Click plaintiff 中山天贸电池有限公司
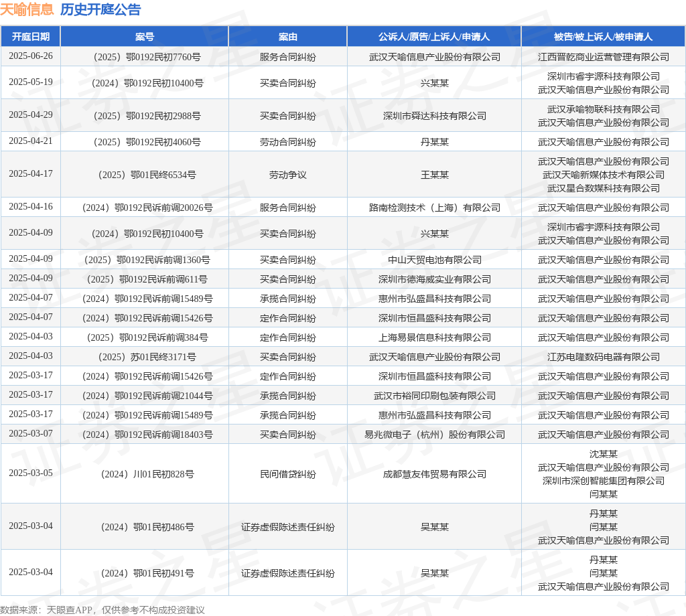This screenshot has height=616, width=686. pyautogui.click(x=434, y=260)
